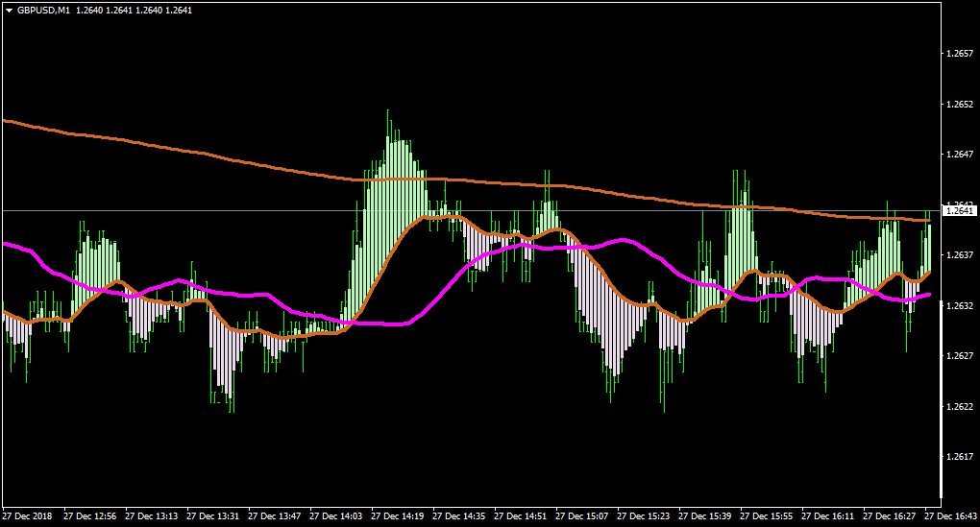Click the 27 Dec 14:19 time label
Viewport: 980px width, 527px height.
(398, 516)
